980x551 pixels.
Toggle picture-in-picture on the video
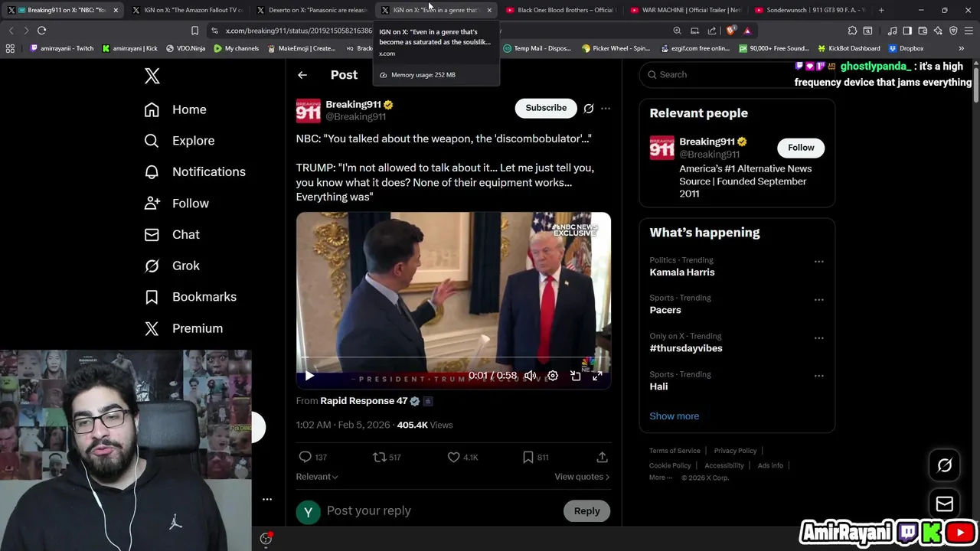coord(575,376)
